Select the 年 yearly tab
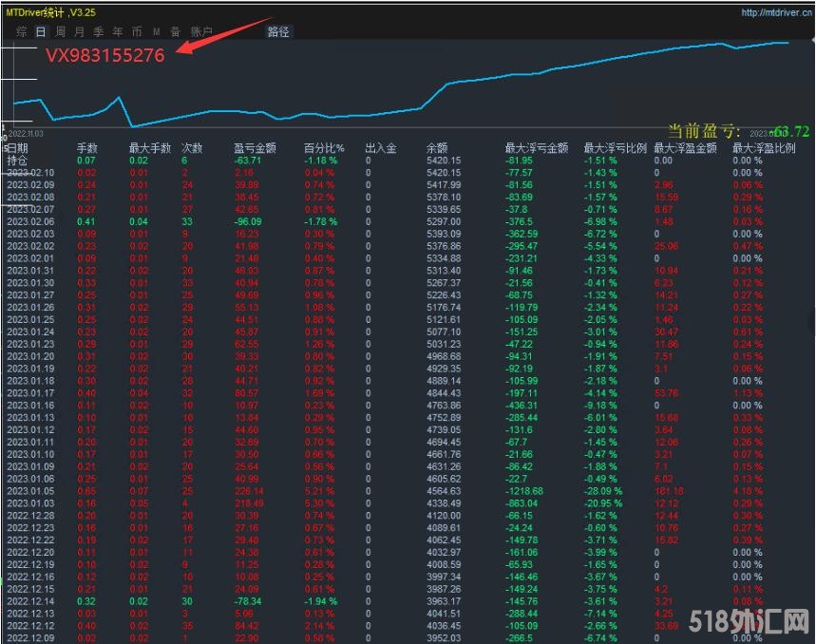816x644 pixels. (x=118, y=31)
